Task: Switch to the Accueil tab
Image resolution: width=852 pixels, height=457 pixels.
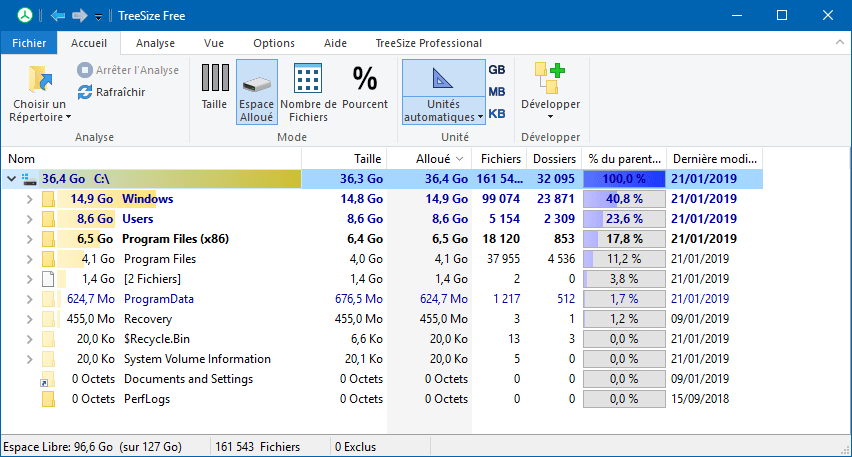Action: point(89,43)
